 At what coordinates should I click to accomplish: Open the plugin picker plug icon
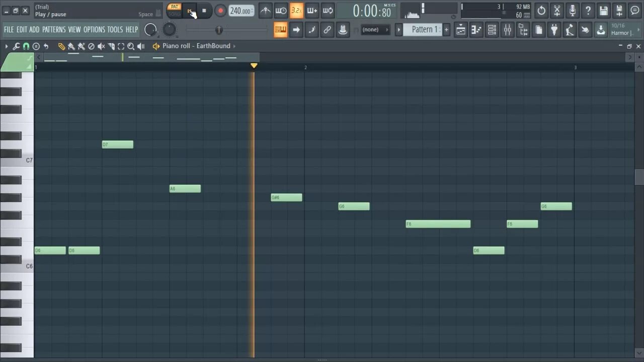[554, 30]
